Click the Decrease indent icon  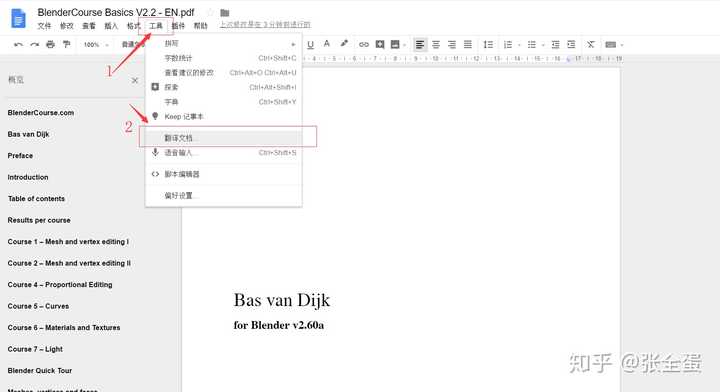(555, 45)
